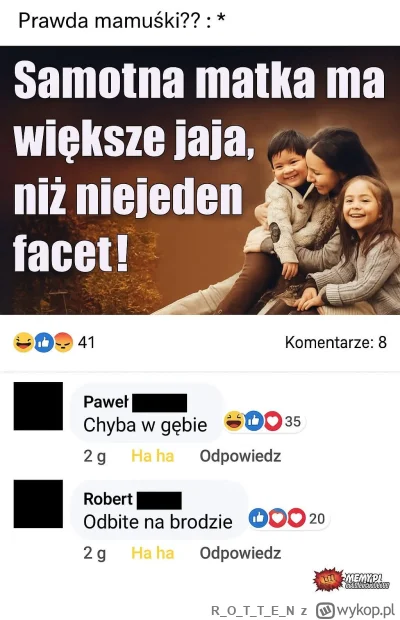Click the laughing emoji reaction on the post
This screenshot has width=400, height=620.
(x=23, y=342)
